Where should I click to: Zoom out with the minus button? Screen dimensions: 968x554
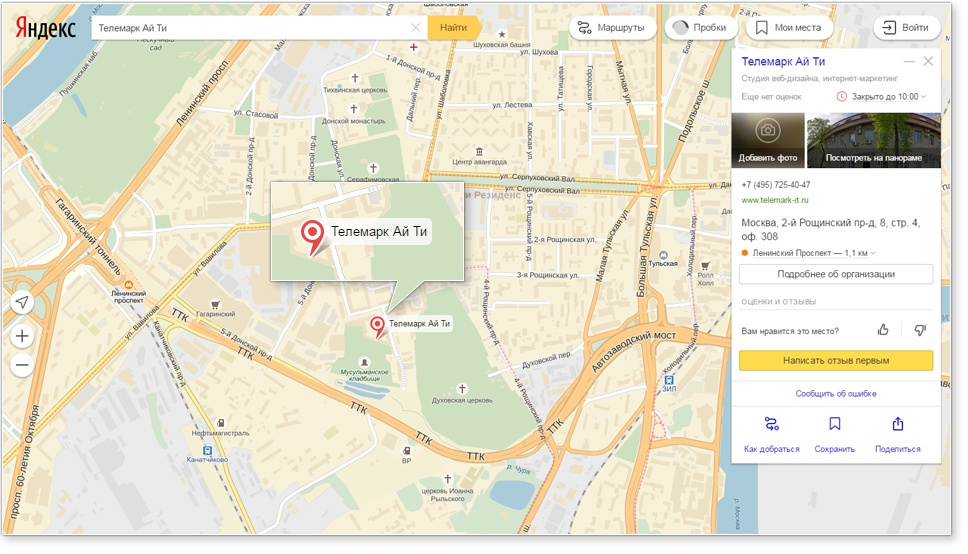(x=23, y=365)
